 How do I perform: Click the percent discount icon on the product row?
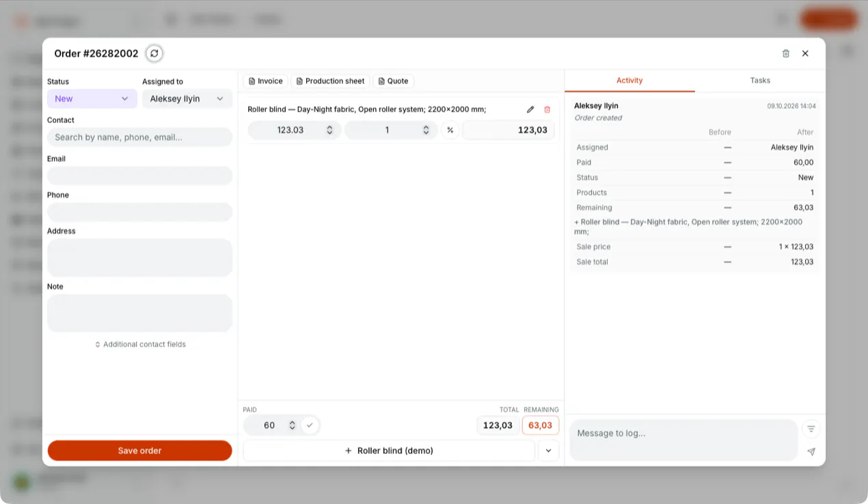(450, 130)
